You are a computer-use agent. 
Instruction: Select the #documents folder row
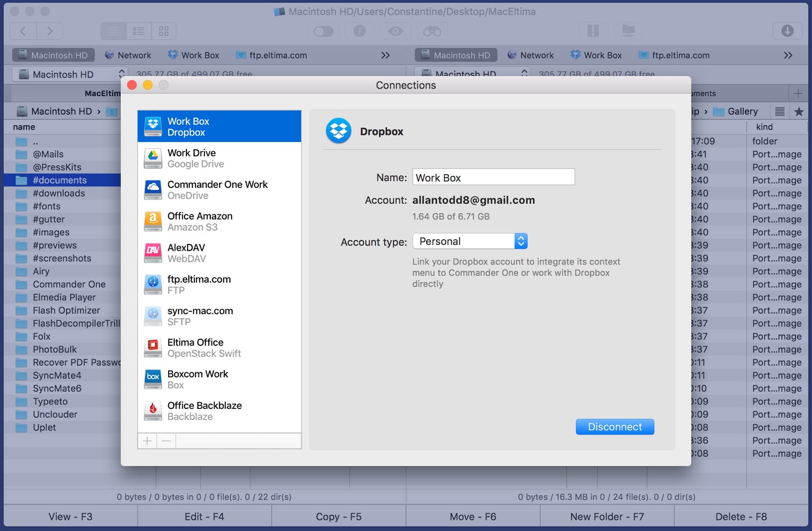(62, 180)
